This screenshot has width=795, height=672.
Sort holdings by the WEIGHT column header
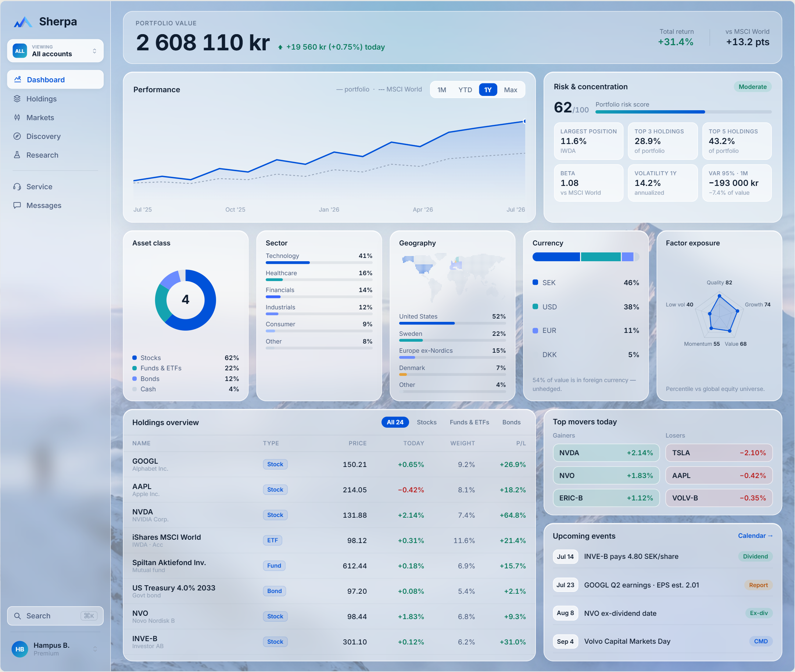click(462, 443)
